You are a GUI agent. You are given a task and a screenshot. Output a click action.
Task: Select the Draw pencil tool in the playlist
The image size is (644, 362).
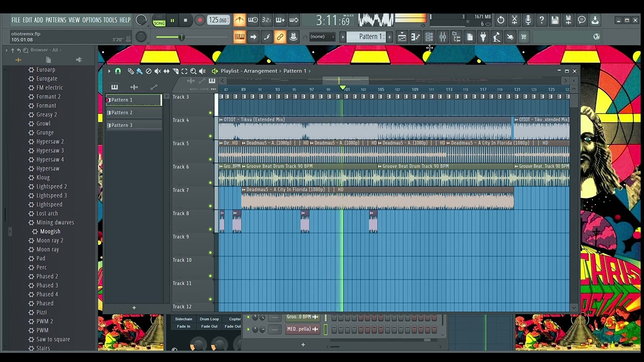(131, 71)
